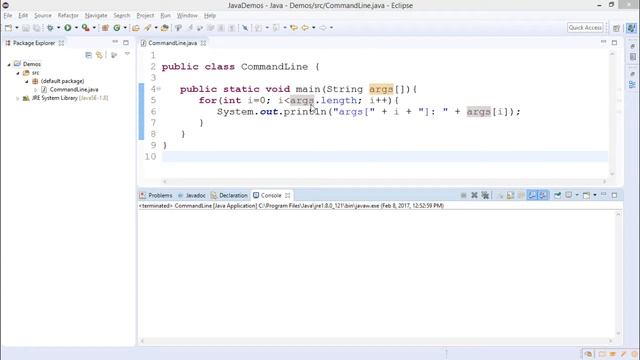640x360 pixels.
Task: Click the Save icon in toolbar
Action: pyautogui.click(x=26, y=28)
